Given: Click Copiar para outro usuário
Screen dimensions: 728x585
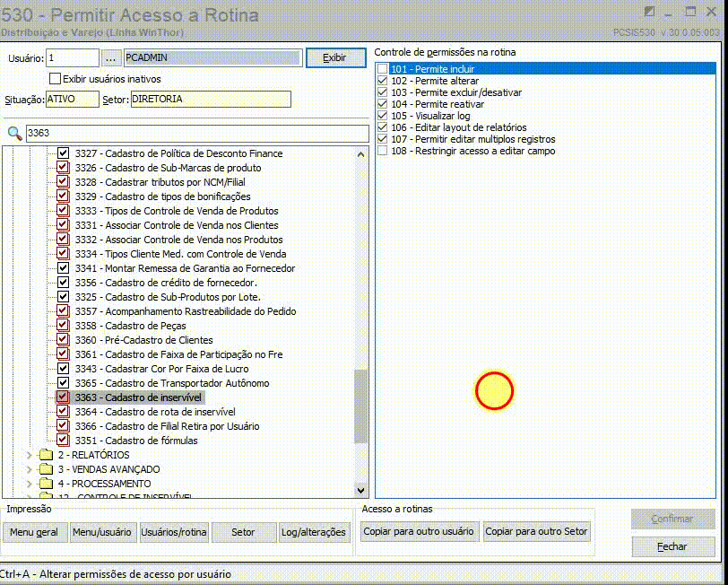Looking at the screenshot, I should click(419, 531).
